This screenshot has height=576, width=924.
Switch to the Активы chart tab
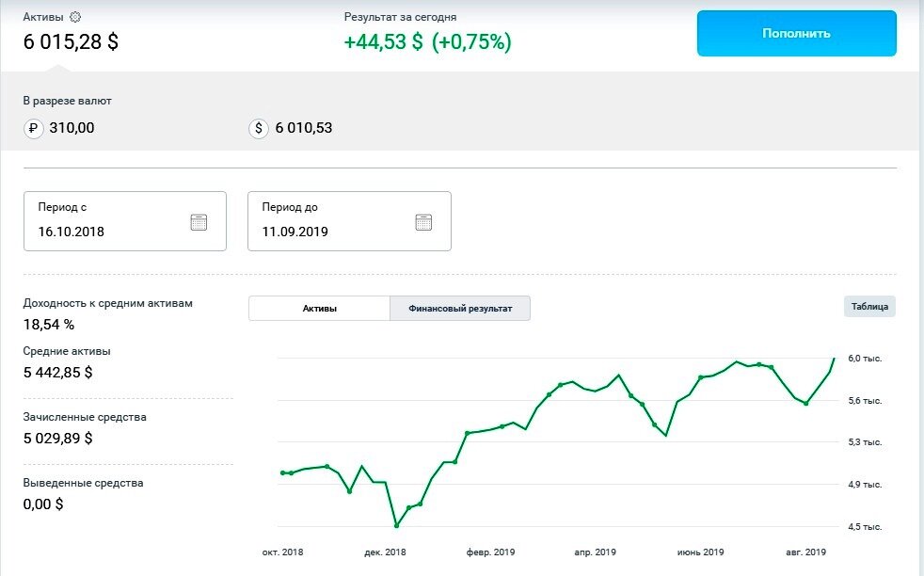(x=319, y=309)
